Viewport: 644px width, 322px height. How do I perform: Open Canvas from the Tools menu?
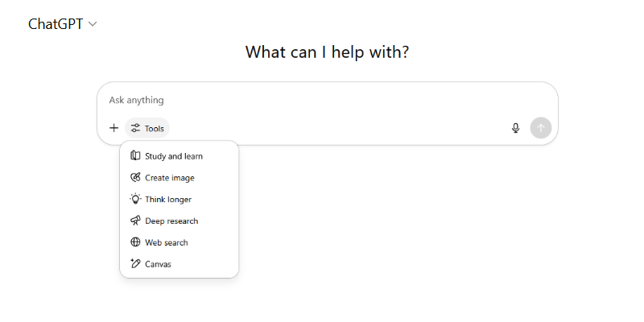pyautogui.click(x=158, y=264)
